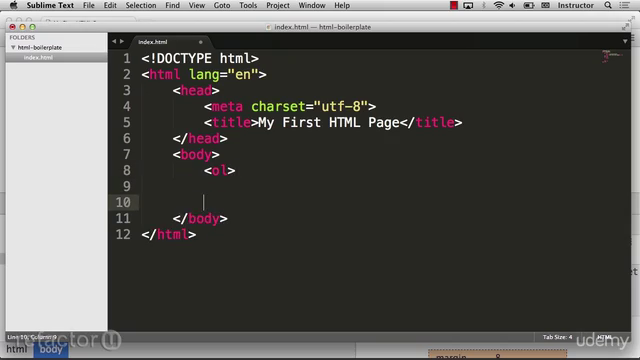Click the <!DOCTYPE html> line
The image size is (640, 360).
(x=200, y=58)
